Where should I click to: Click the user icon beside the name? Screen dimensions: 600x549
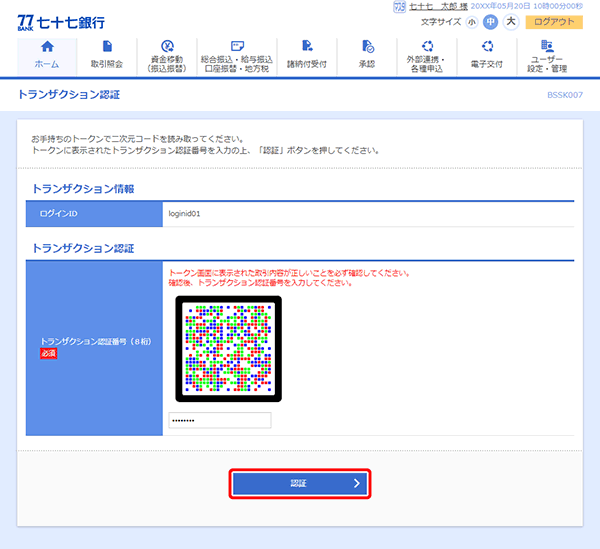click(x=399, y=7)
